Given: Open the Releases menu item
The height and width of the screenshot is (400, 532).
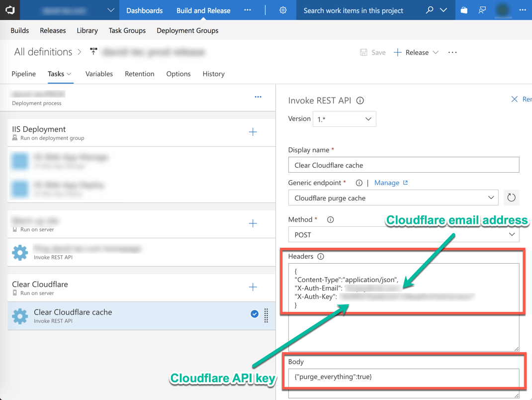Looking at the screenshot, I should [53, 30].
